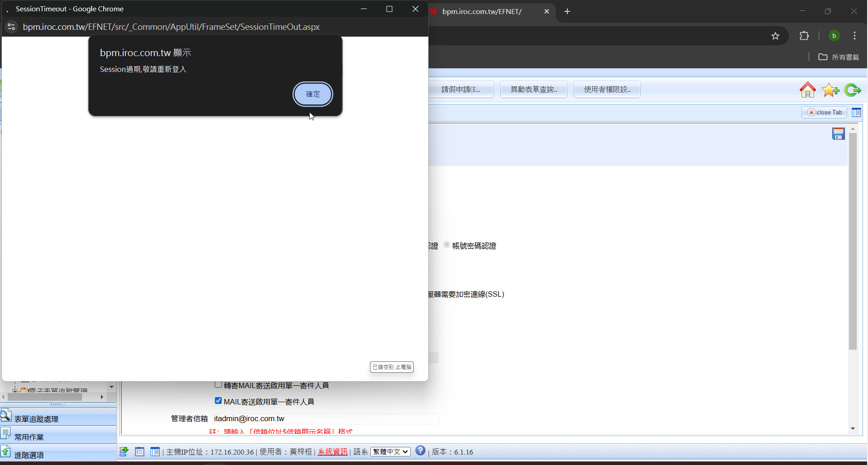The image size is (868, 465).
Task: Enable 轉寄MAIL寄送啟用單—寄件人員 checkbox
Action: point(218,385)
